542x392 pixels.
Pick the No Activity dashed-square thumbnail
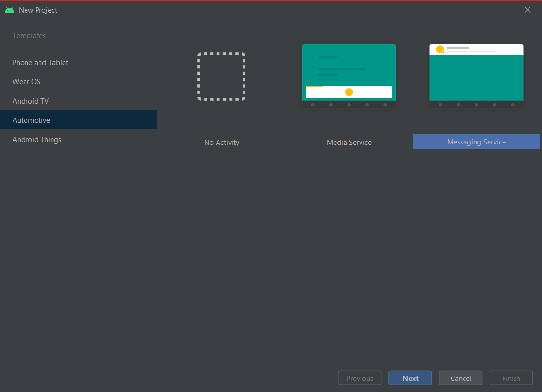tap(221, 77)
